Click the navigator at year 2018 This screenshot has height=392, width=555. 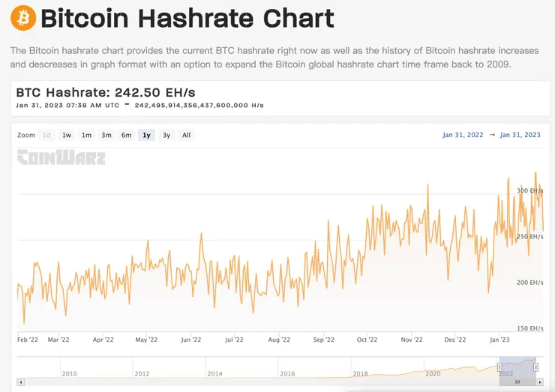(x=361, y=373)
